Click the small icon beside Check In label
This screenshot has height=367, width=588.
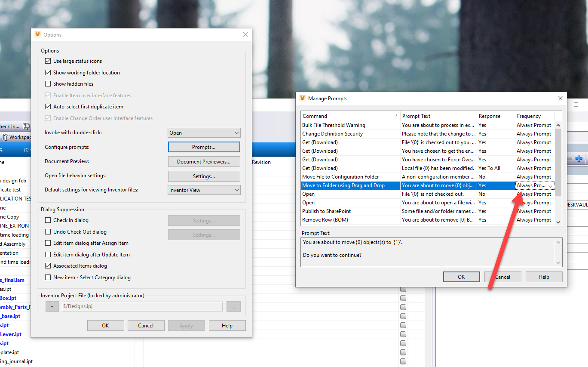[27, 126]
